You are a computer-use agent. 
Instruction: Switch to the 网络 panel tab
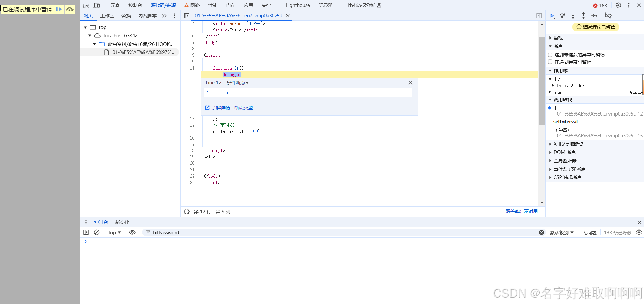[x=195, y=5]
